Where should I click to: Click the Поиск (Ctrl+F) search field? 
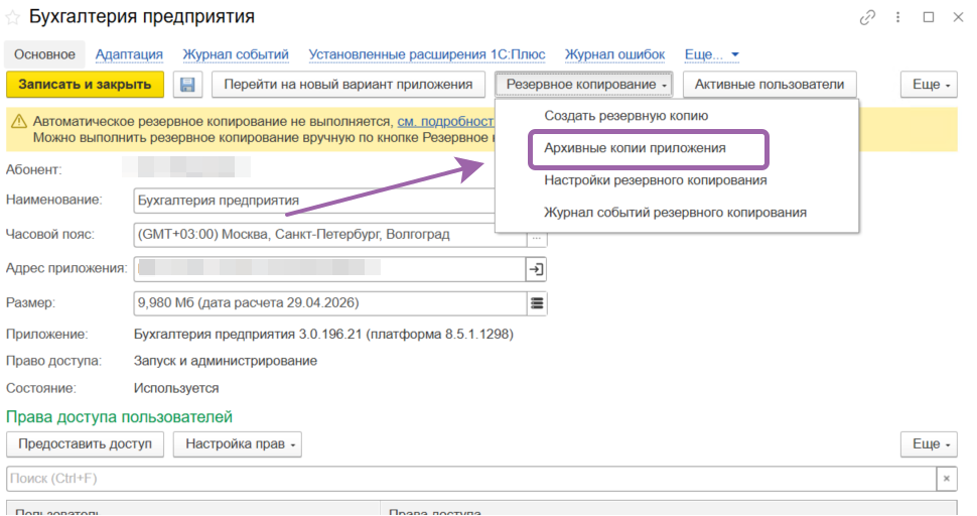click(472, 479)
